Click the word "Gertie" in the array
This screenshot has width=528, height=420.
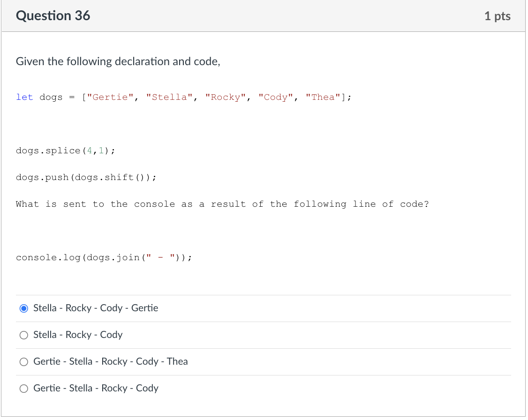111,97
